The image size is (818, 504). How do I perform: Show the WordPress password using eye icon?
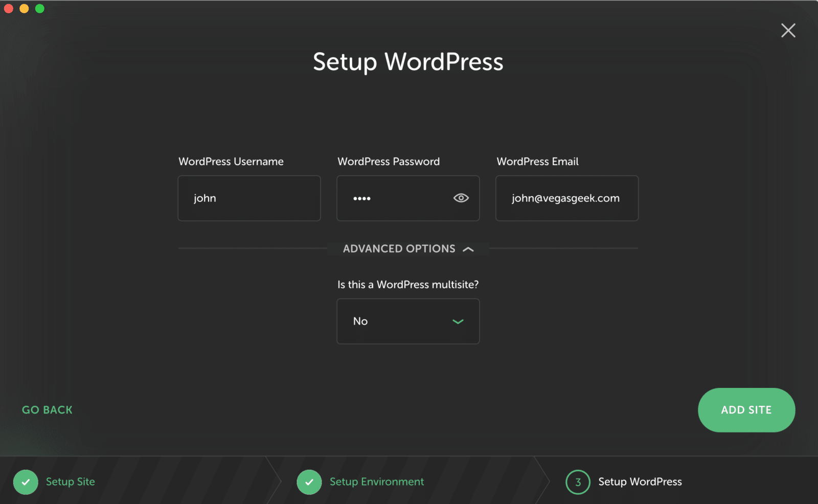pos(461,198)
